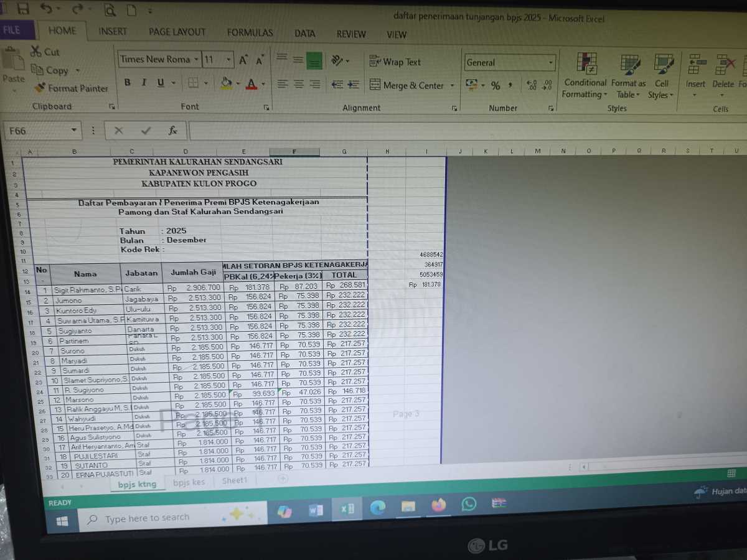Click the Save icon in the quick access toolbar
747x560 pixels.
23,9
